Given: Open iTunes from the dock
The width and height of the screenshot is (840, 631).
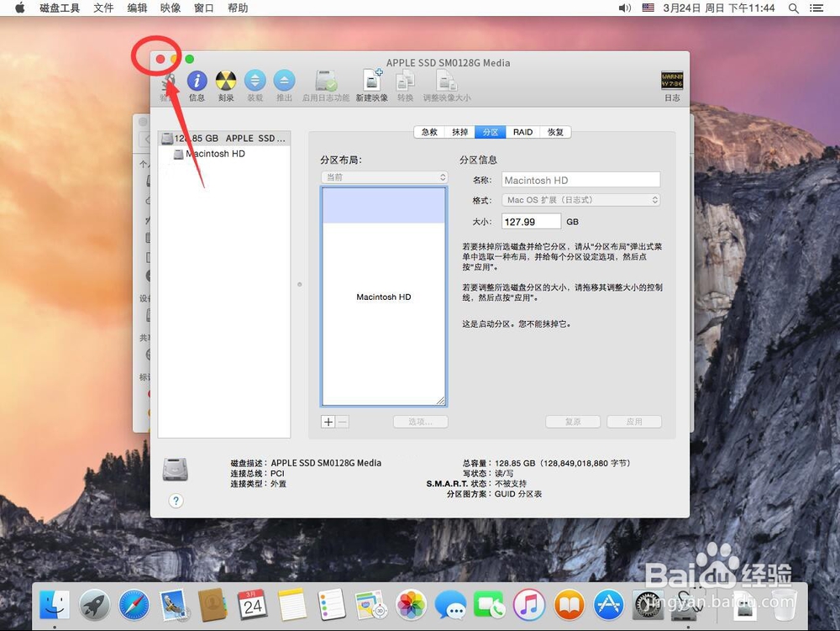Looking at the screenshot, I should coord(529,605).
